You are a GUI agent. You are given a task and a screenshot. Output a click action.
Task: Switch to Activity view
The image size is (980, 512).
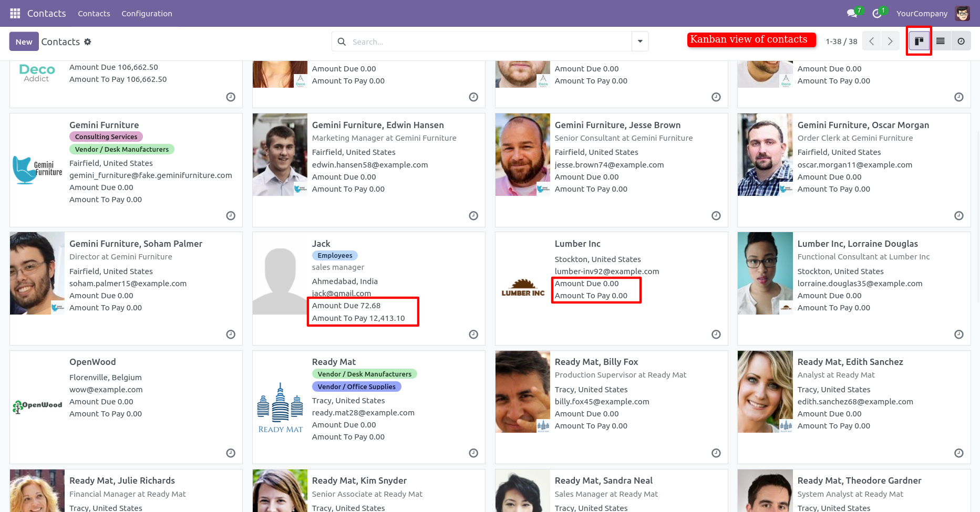(961, 41)
